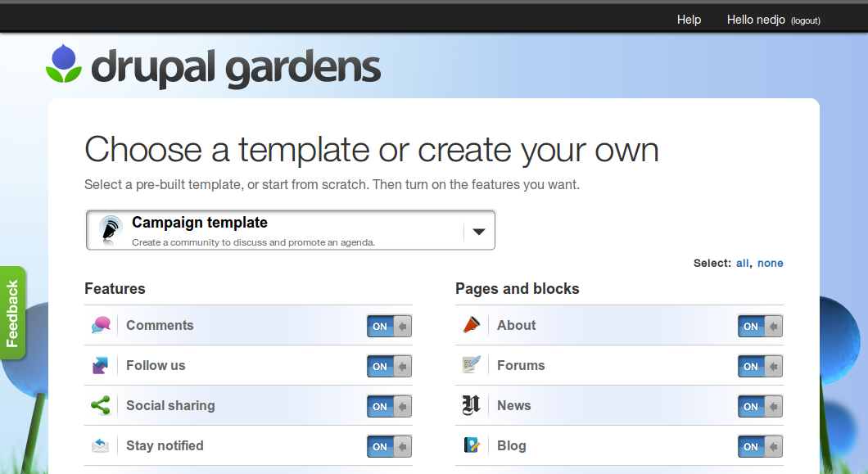Click the Follow us arrows icon
868x474 pixels.
point(101,365)
